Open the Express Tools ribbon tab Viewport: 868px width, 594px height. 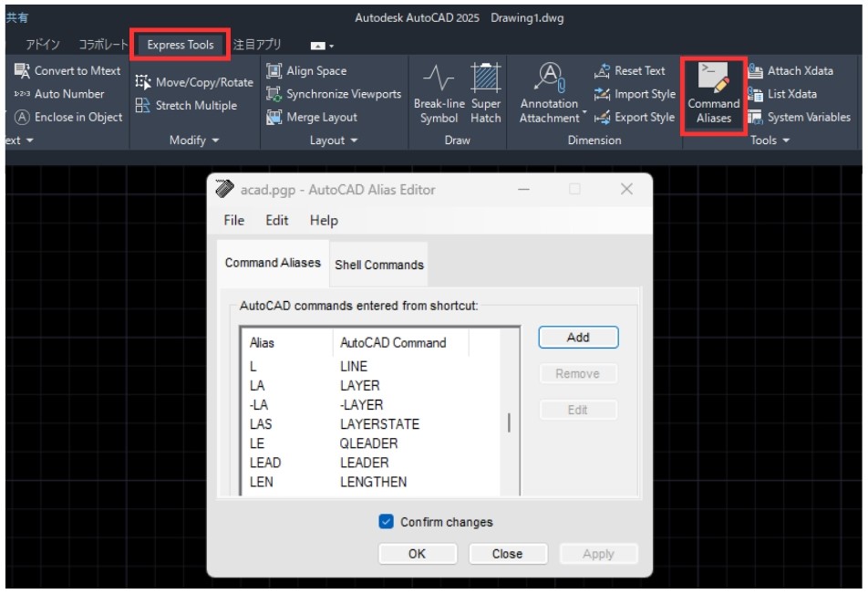pyautogui.click(x=181, y=45)
